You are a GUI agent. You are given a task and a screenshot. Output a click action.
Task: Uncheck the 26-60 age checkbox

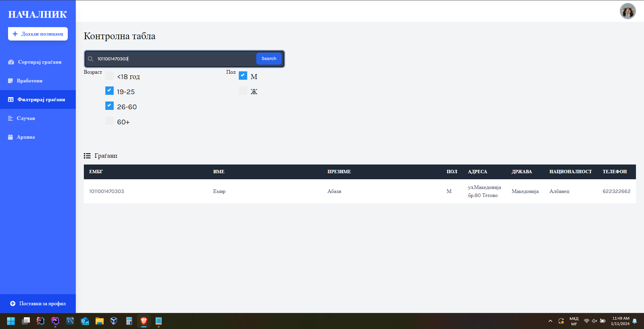pyautogui.click(x=109, y=106)
